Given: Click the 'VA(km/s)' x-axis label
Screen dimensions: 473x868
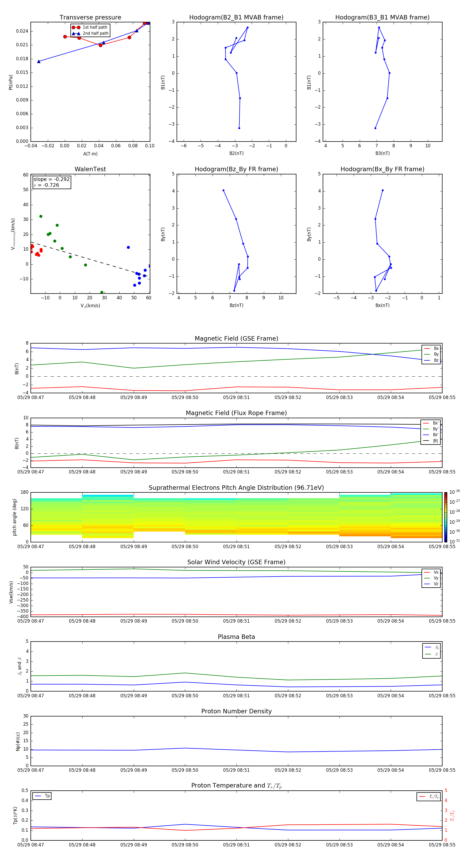Looking at the screenshot, I should (x=90, y=306).
